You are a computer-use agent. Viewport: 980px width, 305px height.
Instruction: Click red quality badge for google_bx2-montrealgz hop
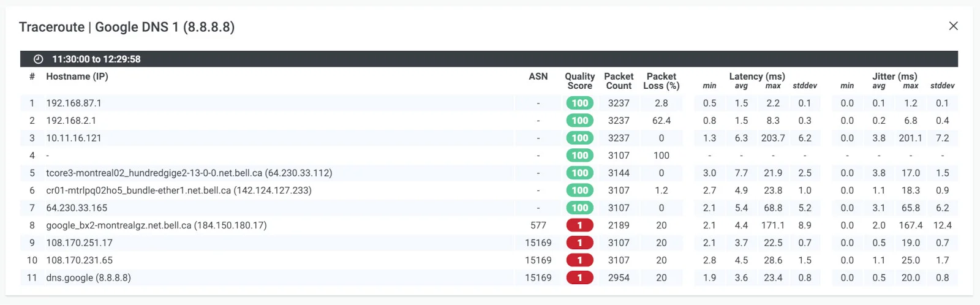[579, 225]
